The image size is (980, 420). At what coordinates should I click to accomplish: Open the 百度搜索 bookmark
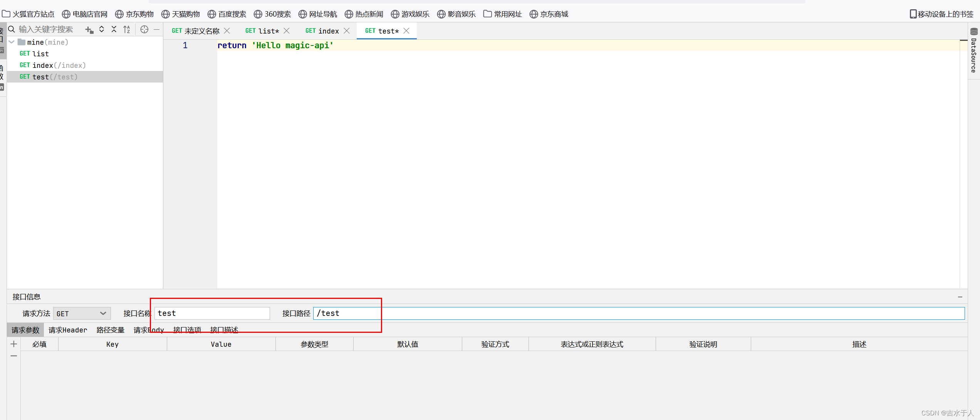pos(227,14)
